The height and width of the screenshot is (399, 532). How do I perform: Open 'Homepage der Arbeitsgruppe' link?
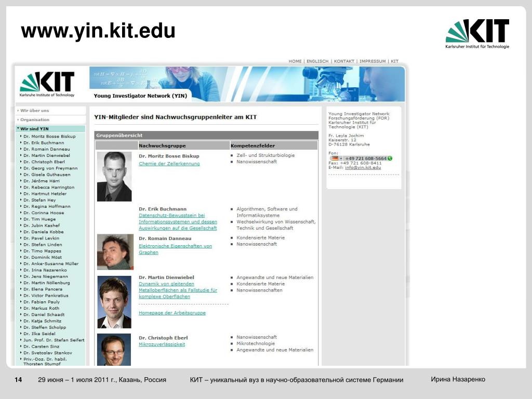point(172,313)
